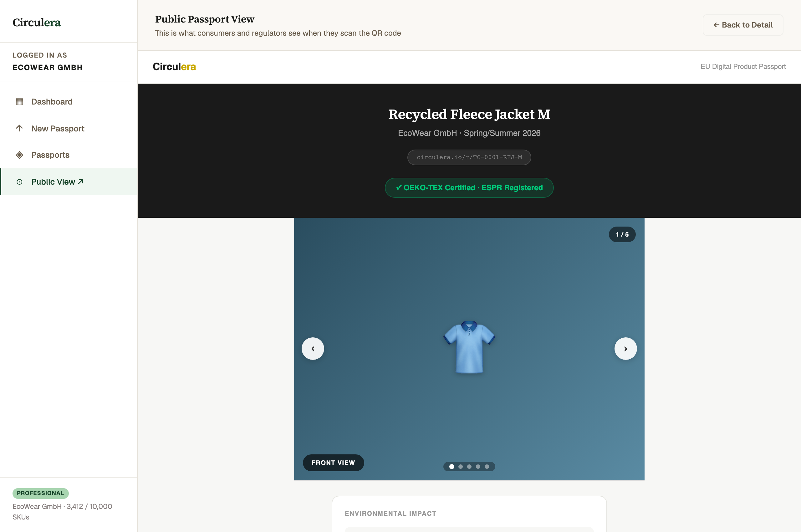The image size is (801, 532).
Task: Go to the Passports list
Action: 69,155
